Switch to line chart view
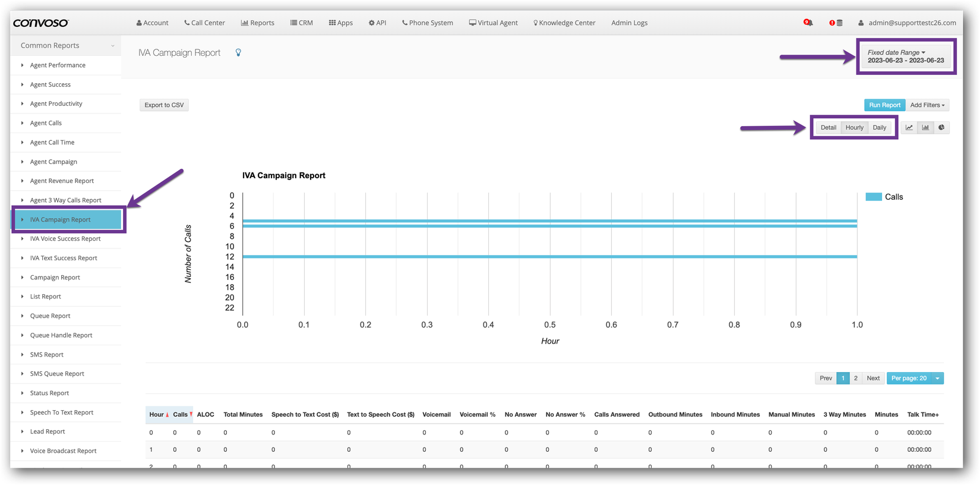The width and height of the screenshot is (980, 485). [909, 128]
